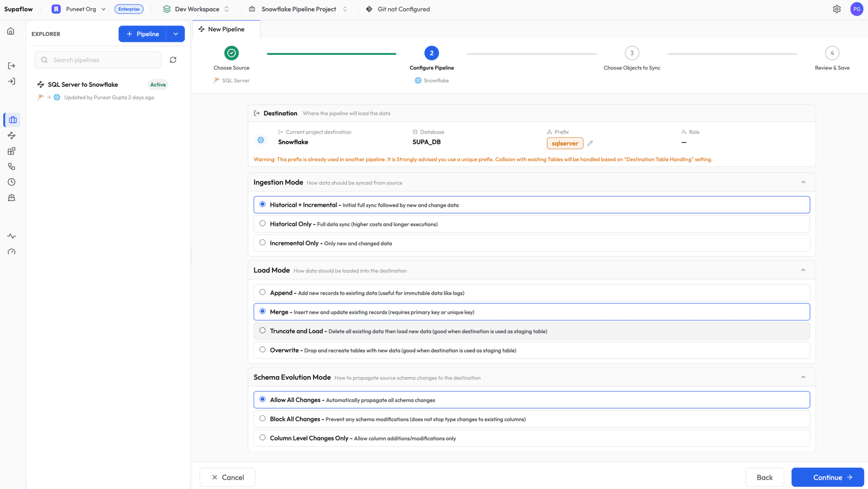Collapse the Ingestion Mode section
868x489 pixels.
(x=803, y=182)
